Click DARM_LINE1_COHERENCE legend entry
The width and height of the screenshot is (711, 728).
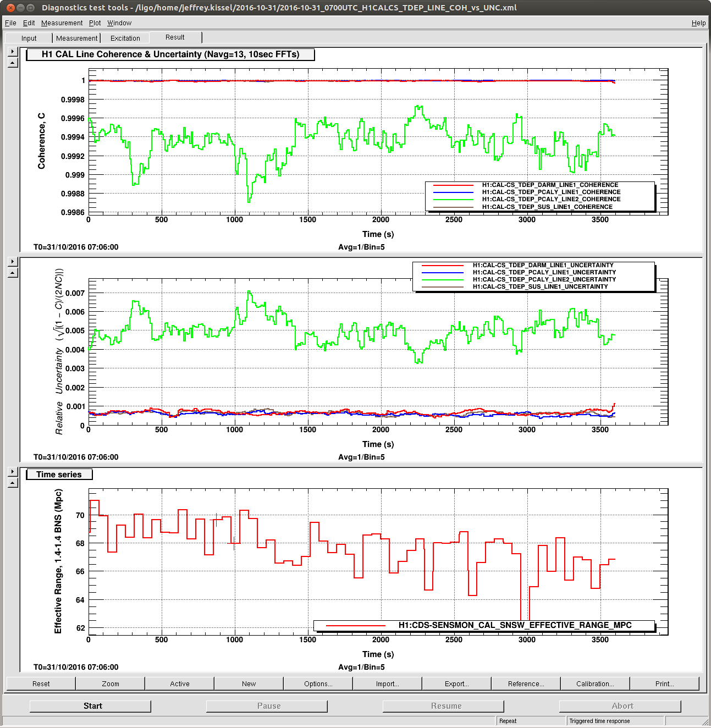[550, 185]
